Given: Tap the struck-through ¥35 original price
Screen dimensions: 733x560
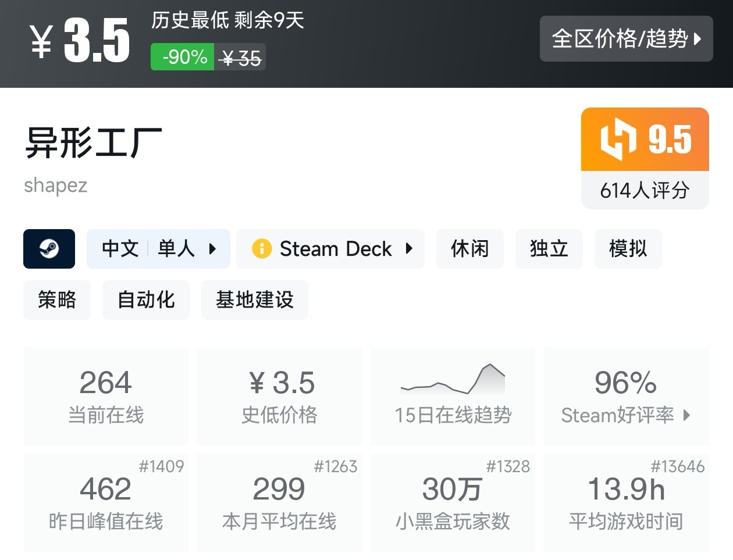Looking at the screenshot, I should click(240, 57).
